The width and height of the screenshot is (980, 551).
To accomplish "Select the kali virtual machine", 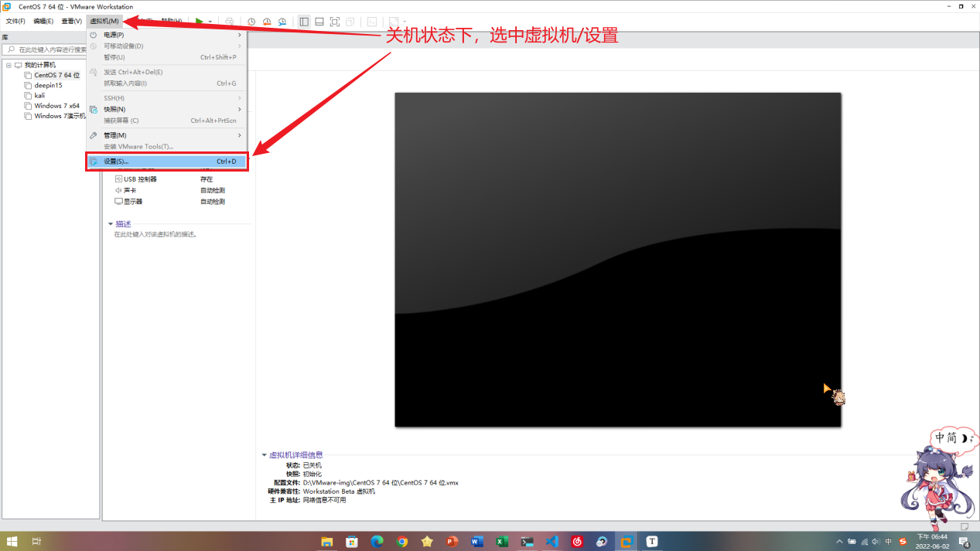I will 35,96.
